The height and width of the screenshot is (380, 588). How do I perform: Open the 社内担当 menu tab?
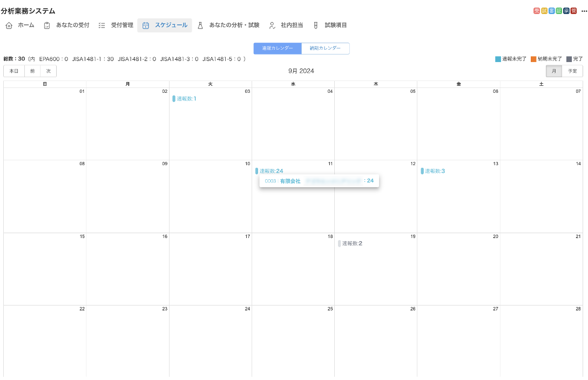(286, 25)
